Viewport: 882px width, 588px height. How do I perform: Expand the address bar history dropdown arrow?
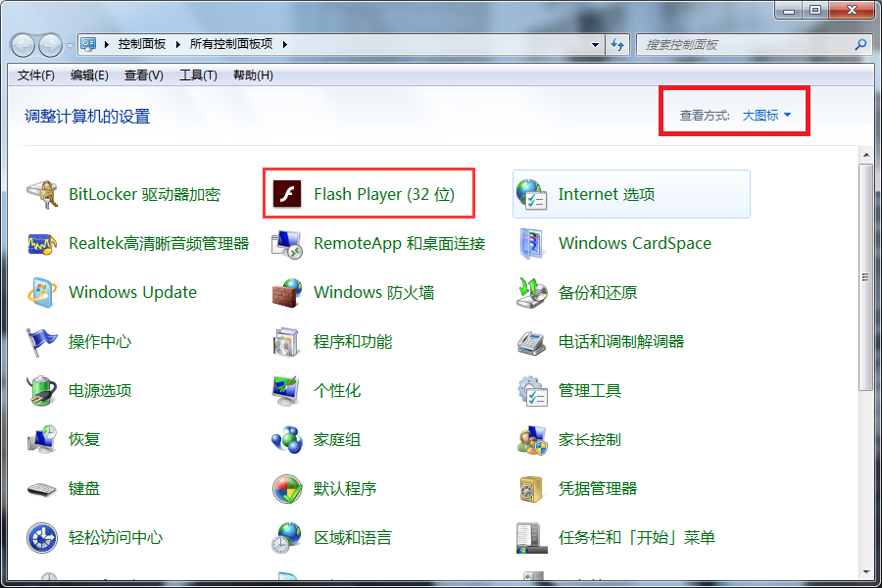596,45
